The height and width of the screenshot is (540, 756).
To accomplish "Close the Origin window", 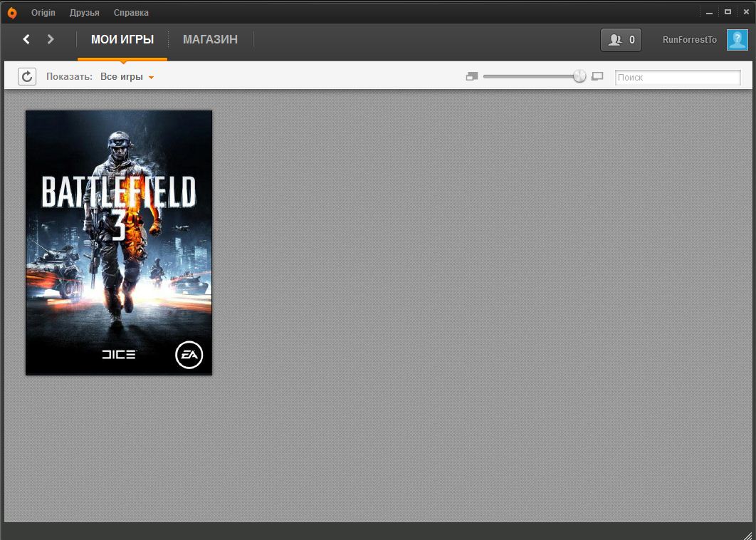I will [746, 12].
